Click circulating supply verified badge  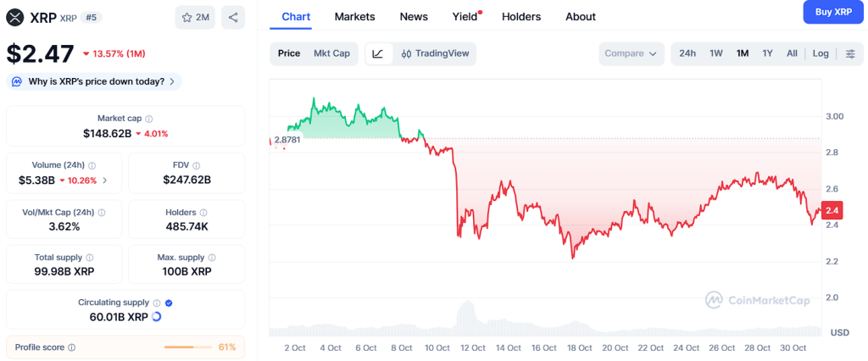[169, 303]
